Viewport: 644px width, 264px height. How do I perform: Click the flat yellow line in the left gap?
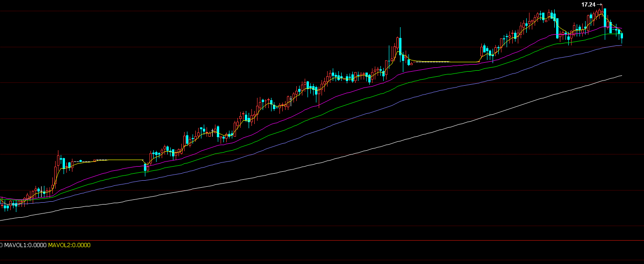pos(117,160)
